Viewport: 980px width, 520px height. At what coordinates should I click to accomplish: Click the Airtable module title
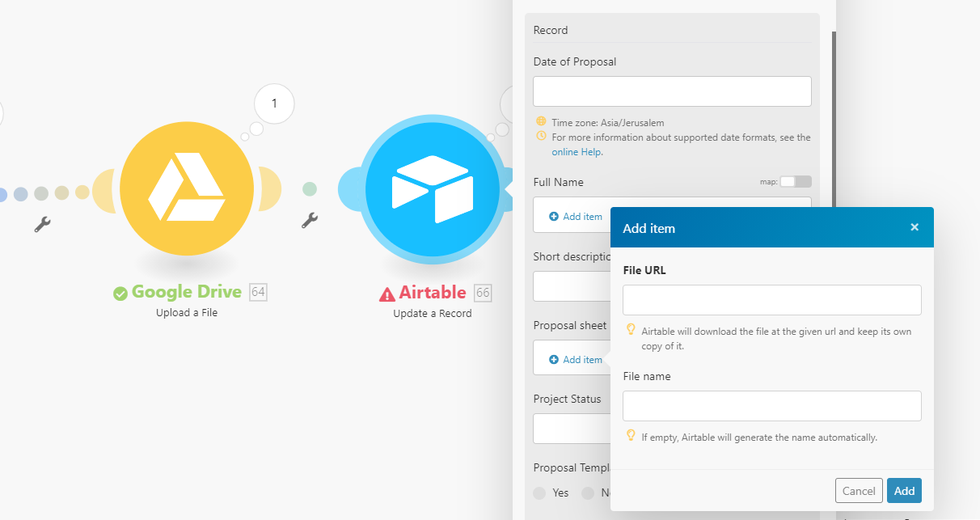tap(433, 292)
